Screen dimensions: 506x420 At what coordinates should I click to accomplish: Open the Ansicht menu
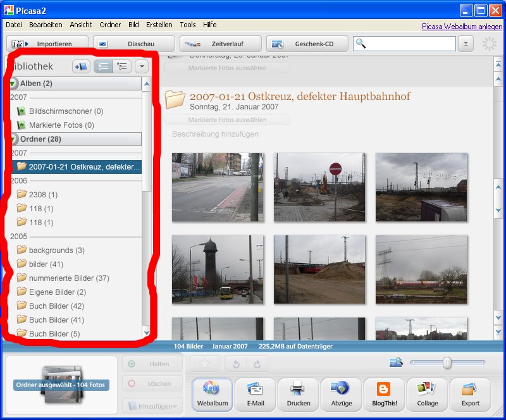[80, 25]
